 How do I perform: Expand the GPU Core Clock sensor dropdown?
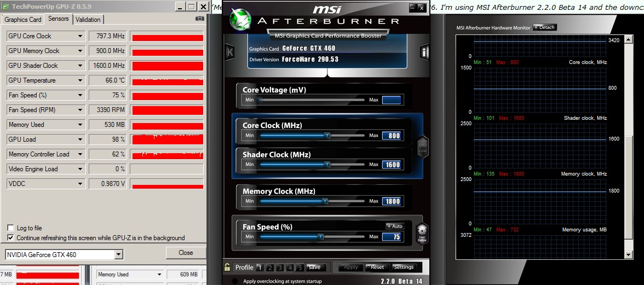pos(81,36)
